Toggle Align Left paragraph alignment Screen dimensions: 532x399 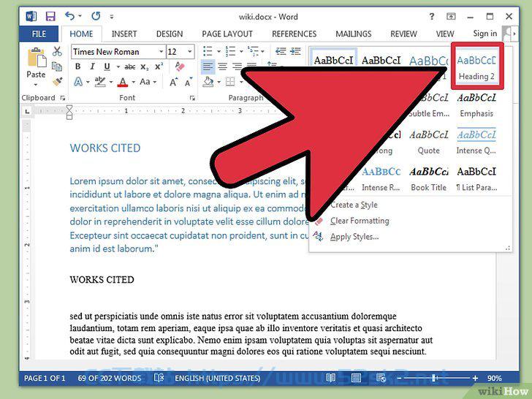click(x=208, y=66)
